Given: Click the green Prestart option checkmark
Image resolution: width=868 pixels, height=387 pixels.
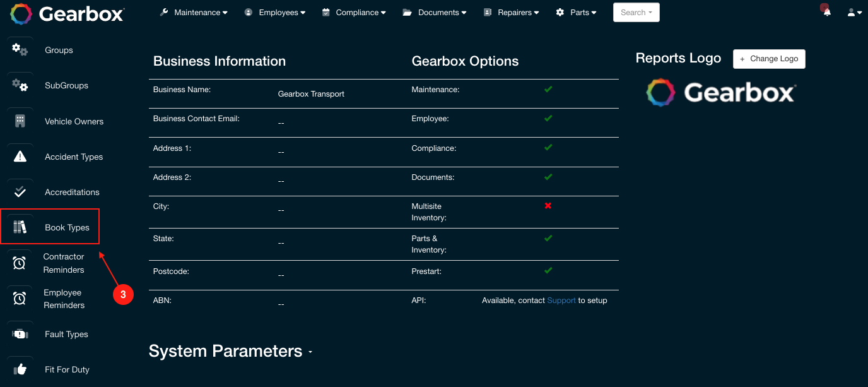Looking at the screenshot, I should click(x=548, y=271).
